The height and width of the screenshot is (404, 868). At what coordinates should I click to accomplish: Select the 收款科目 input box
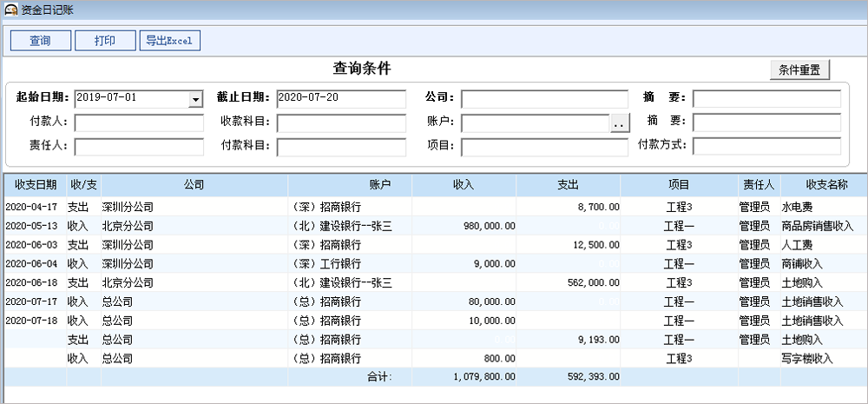pyautogui.click(x=340, y=123)
